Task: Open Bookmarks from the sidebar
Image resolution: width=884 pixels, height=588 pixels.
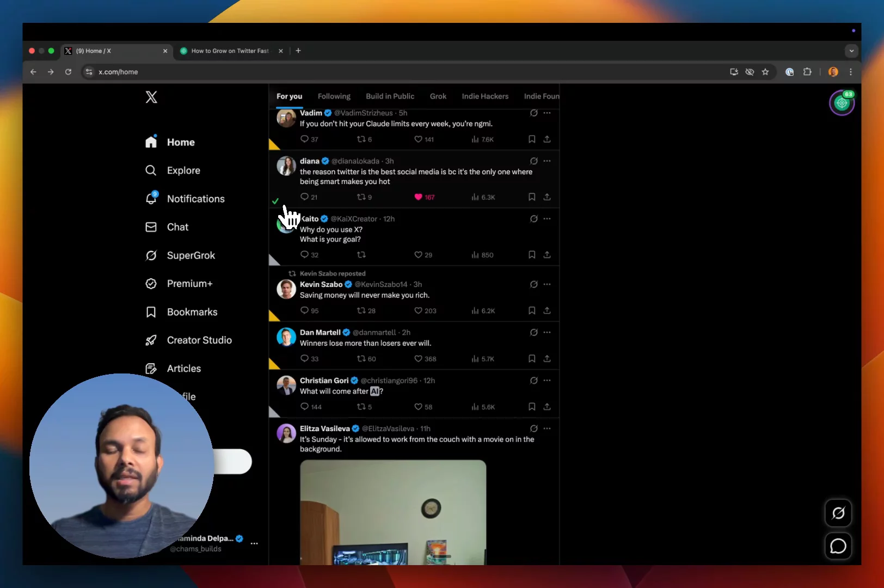Action: 181,312
